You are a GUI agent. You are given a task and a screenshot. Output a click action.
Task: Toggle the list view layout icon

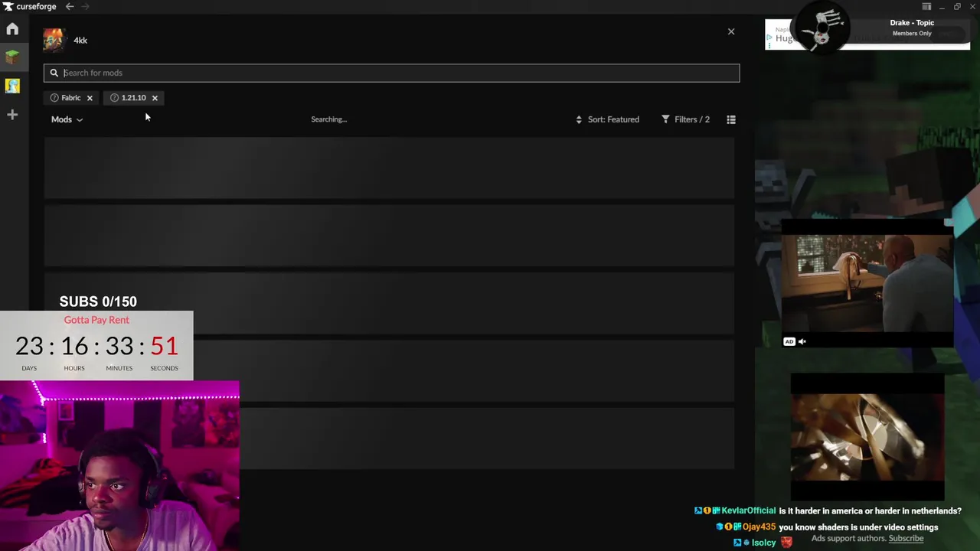pos(731,119)
